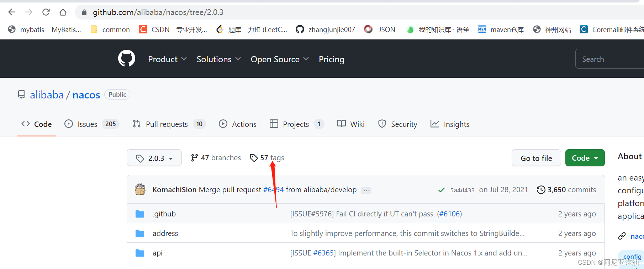Open the api folder
The image size is (644, 269).
158,253
